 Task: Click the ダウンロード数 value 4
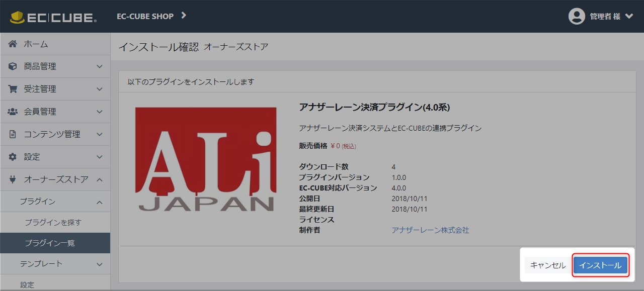pos(394,167)
